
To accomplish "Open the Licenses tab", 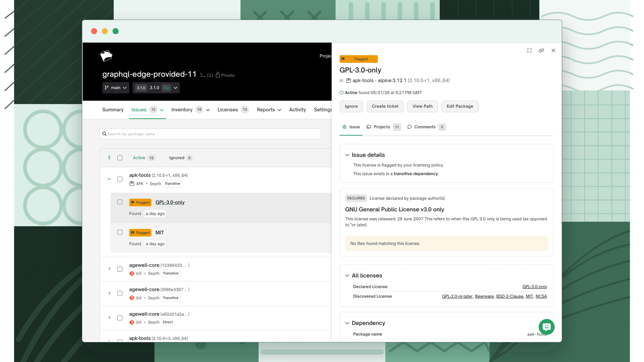I will [233, 110].
